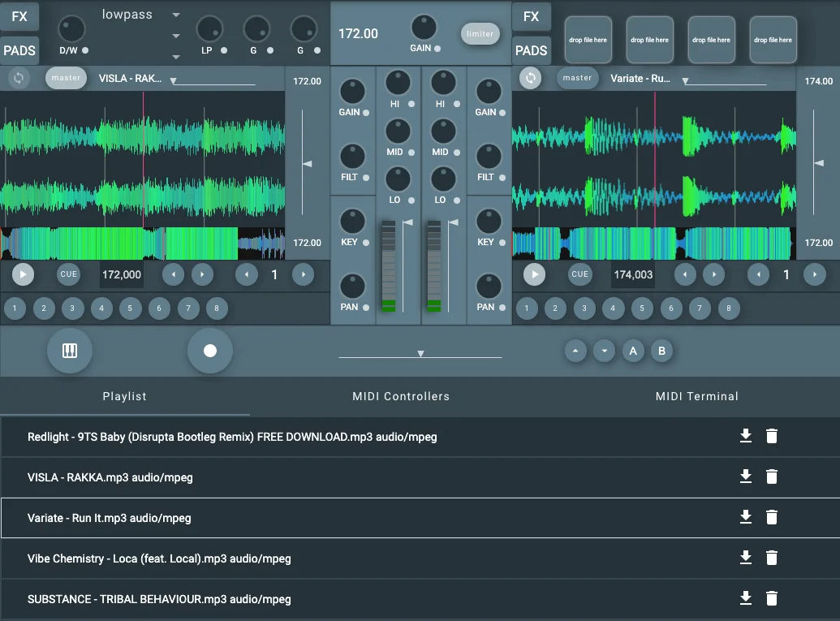
Task: Switch to the MIDI Controllers tab
Action: click(401, 396)
